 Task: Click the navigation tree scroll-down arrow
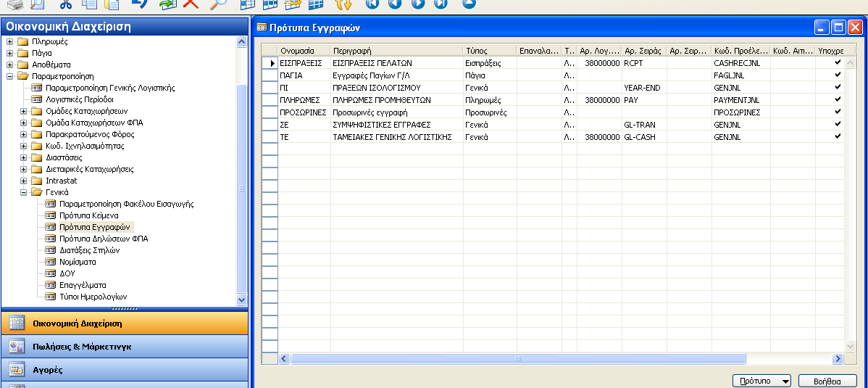pyautogui.click(x=242, y=300)
